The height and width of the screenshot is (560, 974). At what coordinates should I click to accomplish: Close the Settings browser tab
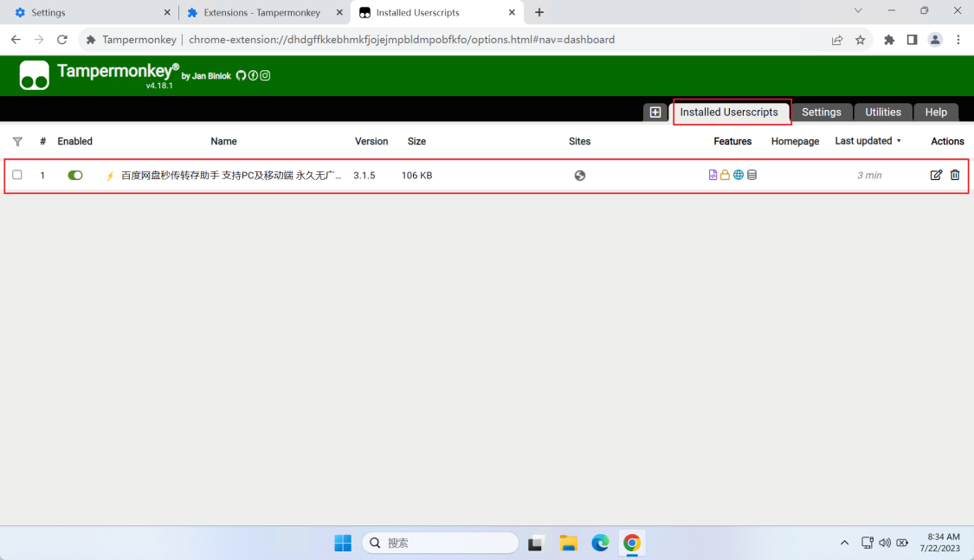coord(167,12)
